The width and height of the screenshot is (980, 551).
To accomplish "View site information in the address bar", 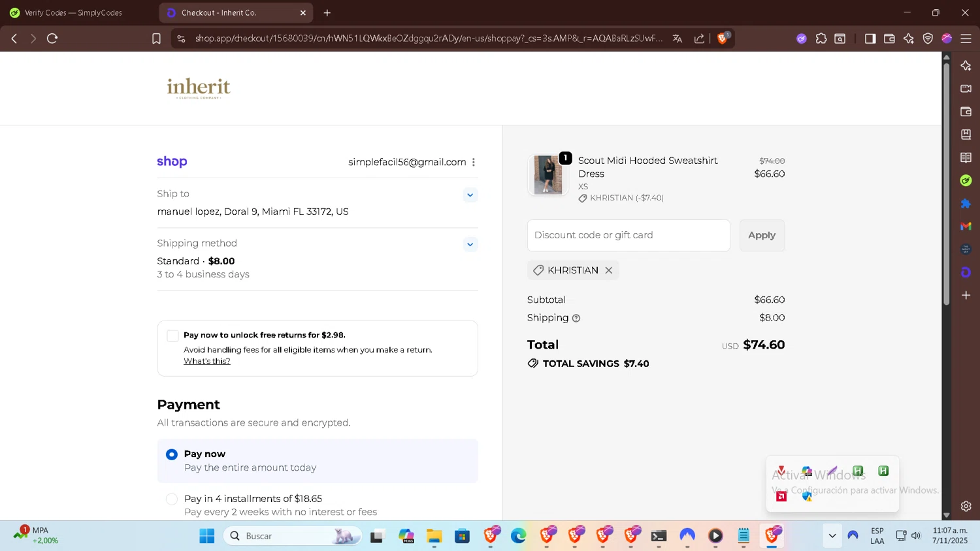I will [x=182, y=39].
